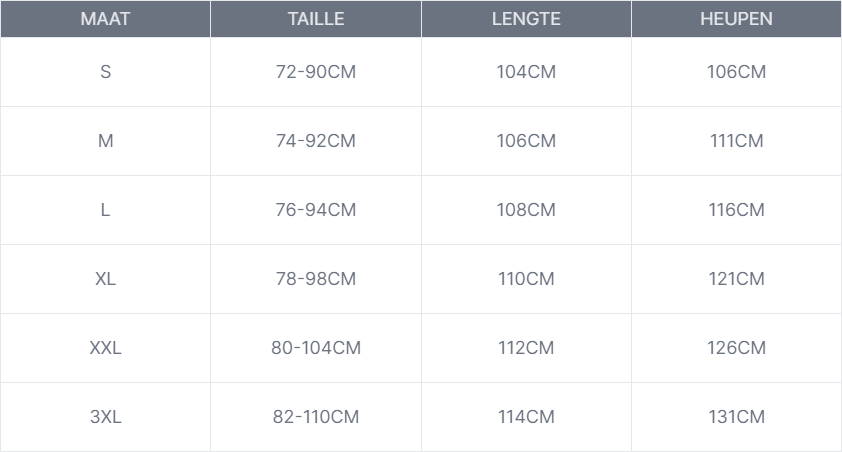842x452 pixels.
Task: Click the 72-90CM waist value
Action: tap(316, 72)
